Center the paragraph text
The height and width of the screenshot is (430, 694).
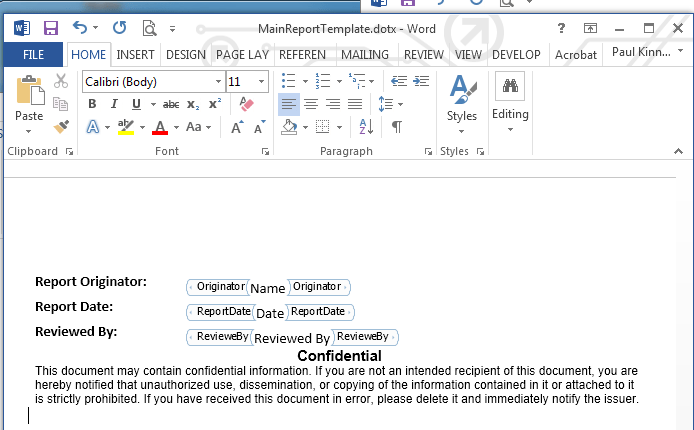(311, 104)
